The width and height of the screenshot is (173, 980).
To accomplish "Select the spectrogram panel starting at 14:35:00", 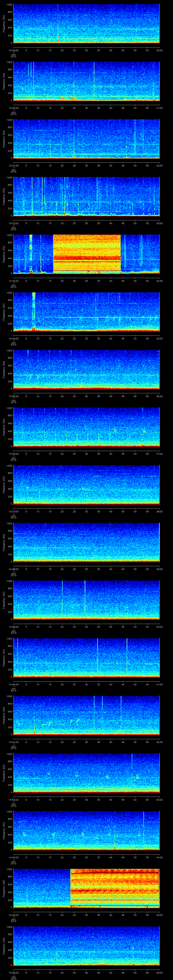I will click(87, 369).
